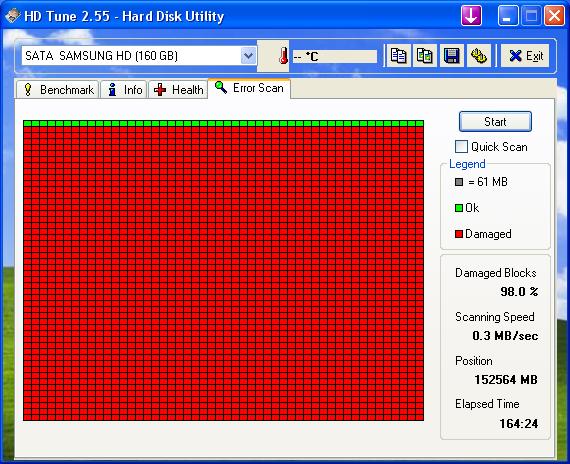Open the options gear icon
Image resolution: width=570 pixels, height=464 pixels.
coord(478,56)
